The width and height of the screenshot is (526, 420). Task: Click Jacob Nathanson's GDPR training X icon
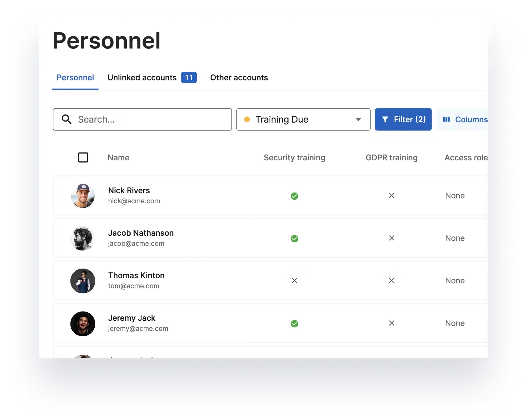point(391,238)
